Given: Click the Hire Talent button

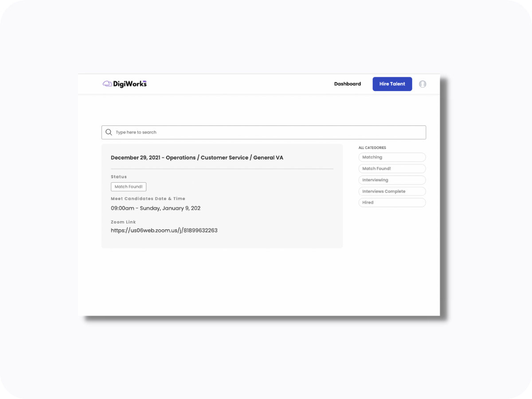Looking at the screenshot, I should point(392,84).
